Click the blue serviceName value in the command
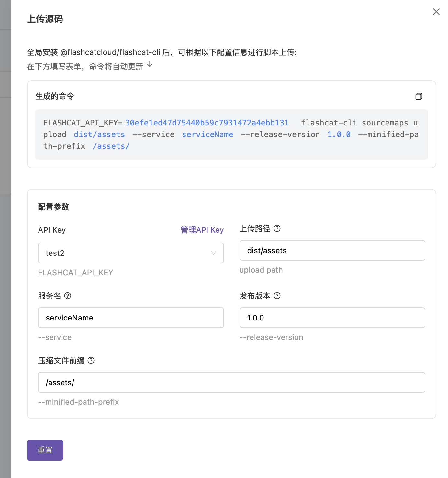 (x=207, y=135)
